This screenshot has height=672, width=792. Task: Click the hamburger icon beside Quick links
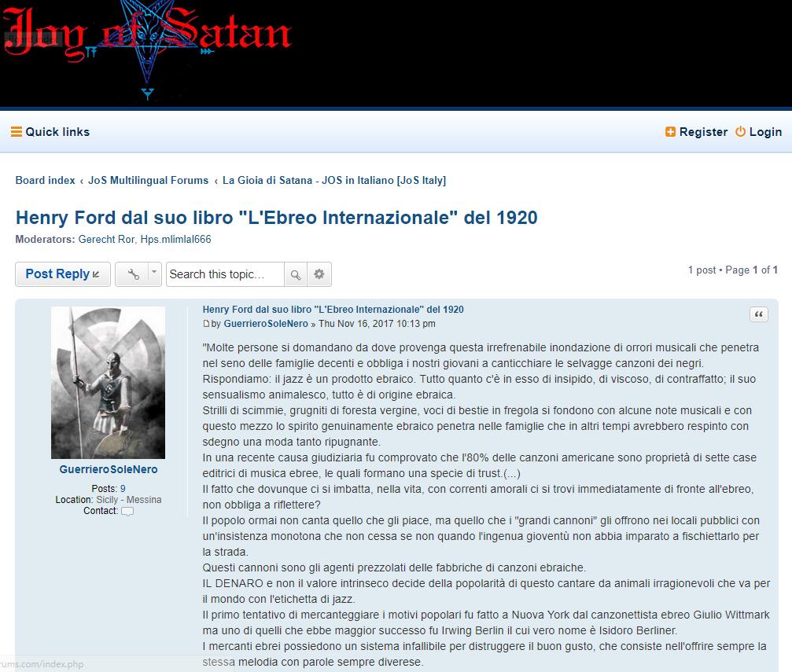[16, 132]
